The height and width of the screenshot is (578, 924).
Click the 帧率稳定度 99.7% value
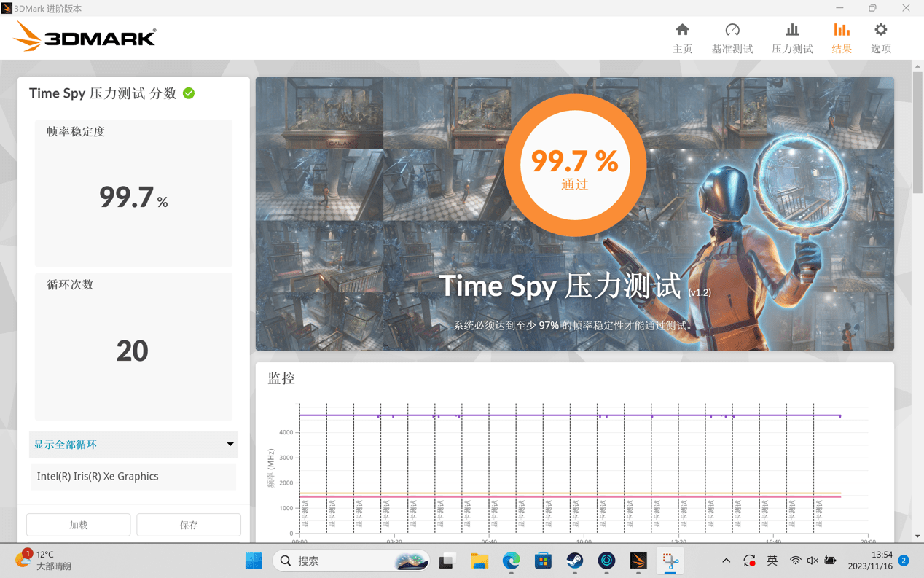pyautogui.click(x=133, y=198)
